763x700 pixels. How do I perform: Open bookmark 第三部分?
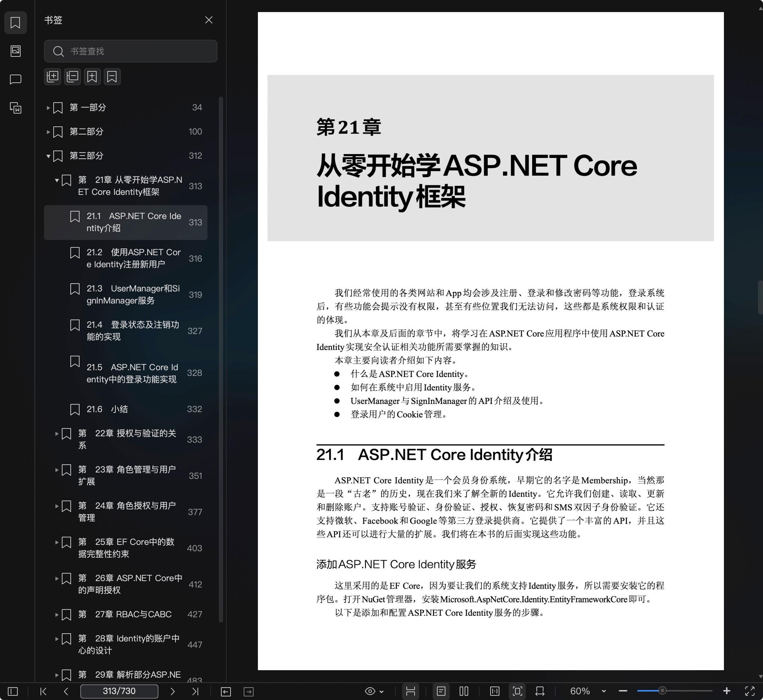coord(125,156)
